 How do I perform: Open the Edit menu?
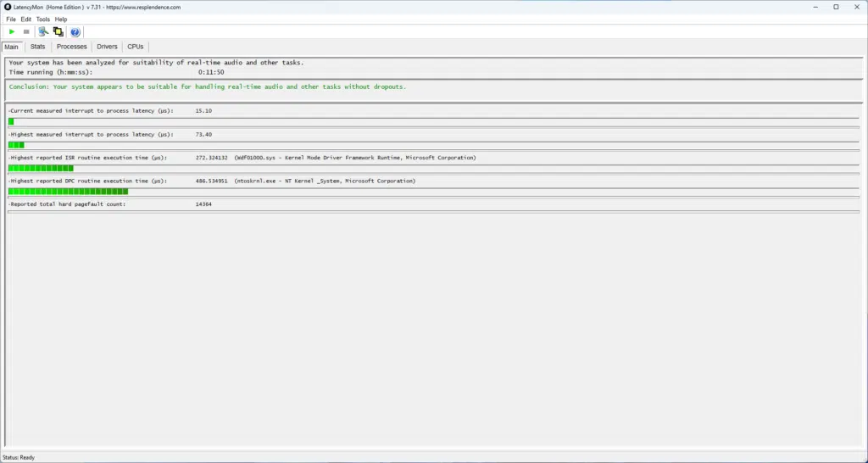tap(26, 20)
